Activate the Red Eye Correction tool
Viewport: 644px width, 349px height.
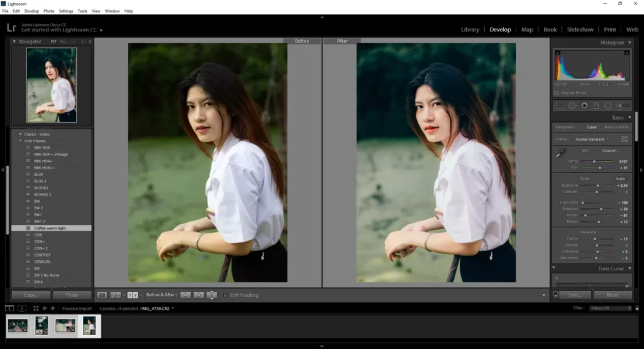584,106
